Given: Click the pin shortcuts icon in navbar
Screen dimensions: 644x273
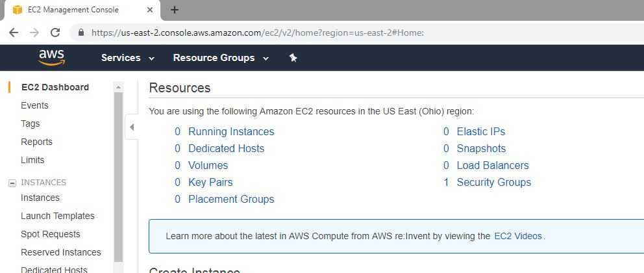Looking at the screenshot, I should coord(293,58).
